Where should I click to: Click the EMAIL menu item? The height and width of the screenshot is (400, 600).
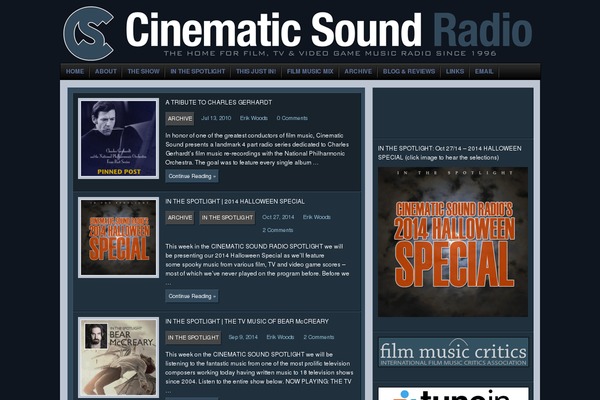click(x=484, y=72)
